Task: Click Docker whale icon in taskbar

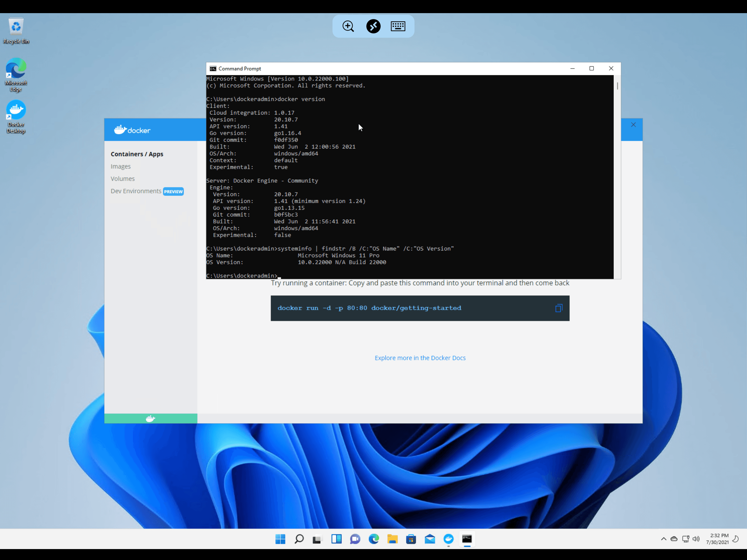Action: (x=448, y=539)
